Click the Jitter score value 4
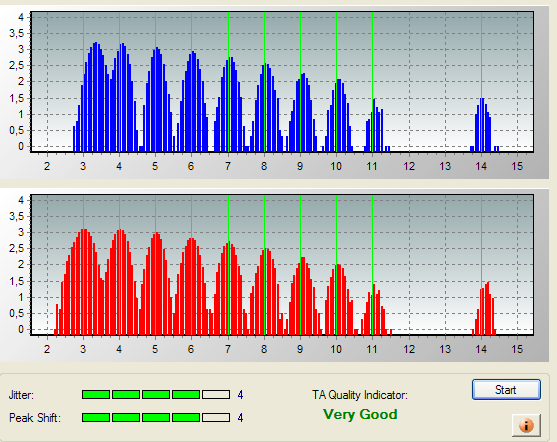This screenshot has height=442, width=557. 240,395
